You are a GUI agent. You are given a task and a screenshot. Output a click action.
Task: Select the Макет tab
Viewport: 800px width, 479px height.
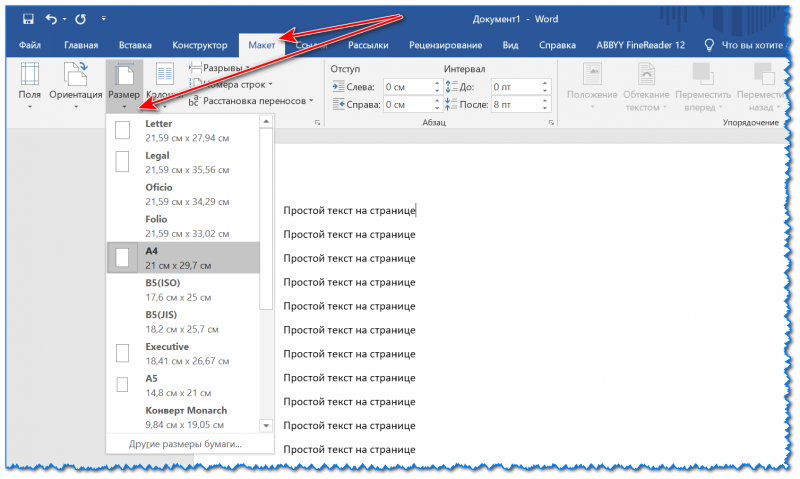pyautogui.click(x=262, y=45)
